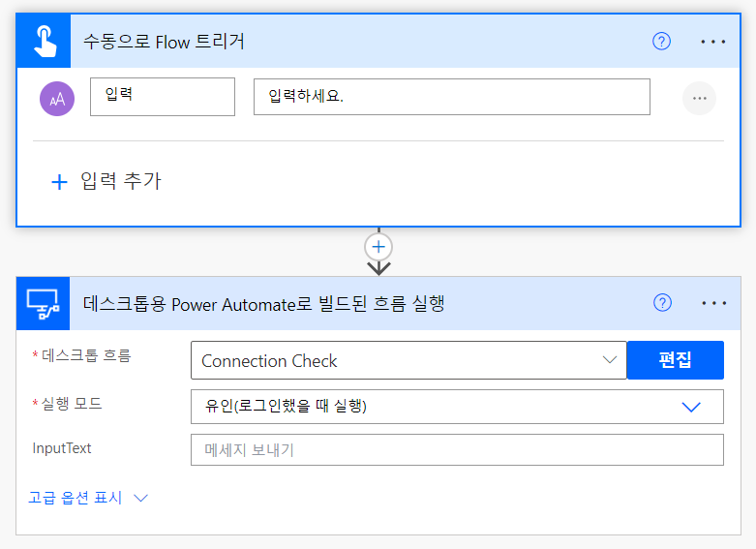Click the 입력하세요. description field
The width and height of the screenshot is (756, 549).
(452, 97)
